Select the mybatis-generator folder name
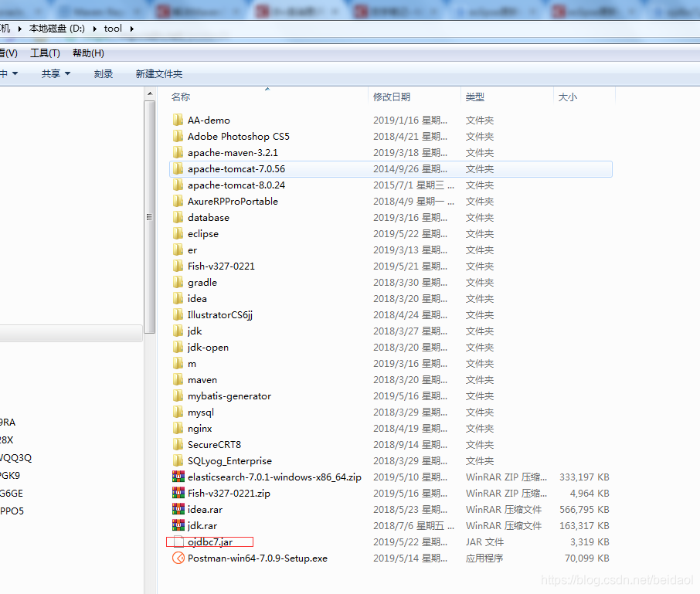Image resolution: width=700 pixels, height=594 pixels. pos(229,395)
